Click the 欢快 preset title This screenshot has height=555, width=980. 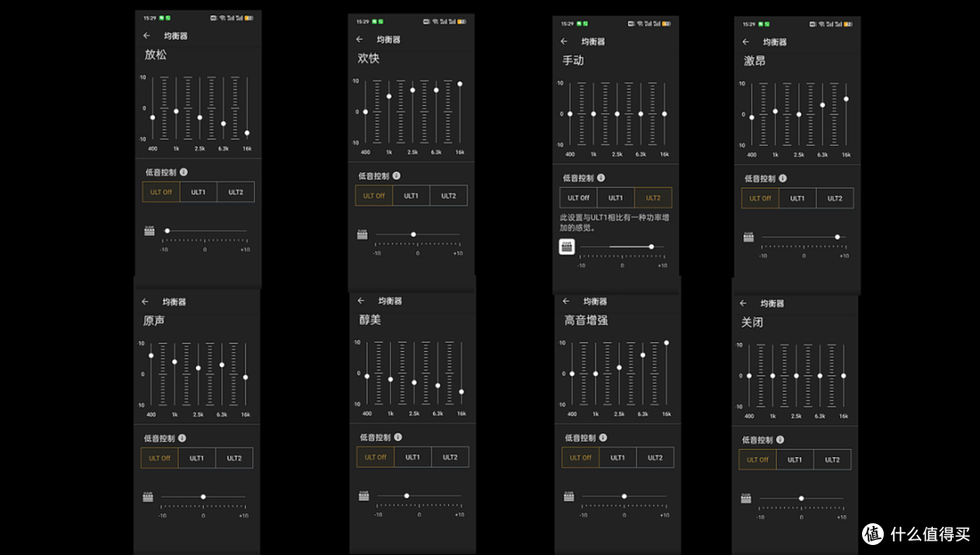pyautogui.click(x=368, y=59)
